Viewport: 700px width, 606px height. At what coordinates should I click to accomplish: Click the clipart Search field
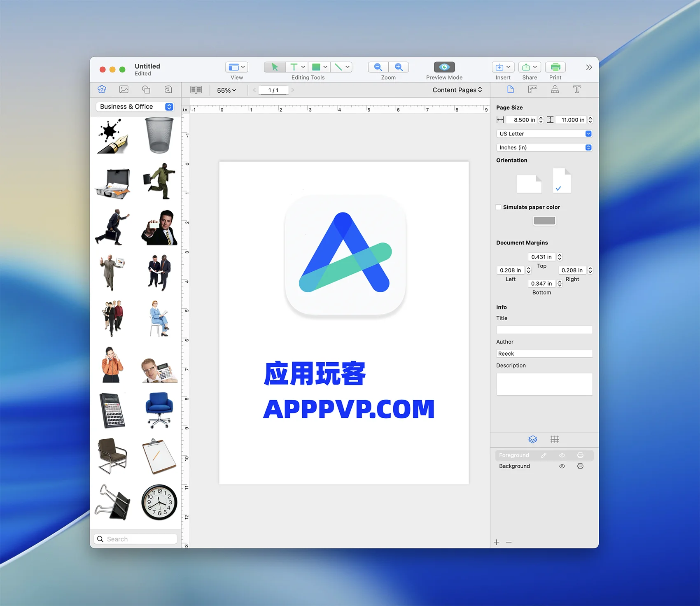135,539
